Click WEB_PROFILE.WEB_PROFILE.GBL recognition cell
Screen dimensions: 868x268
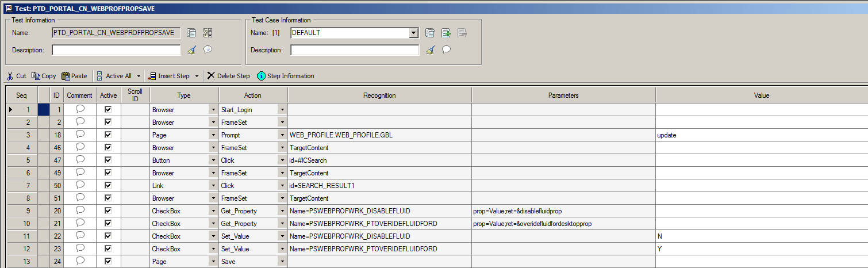click(x=379, y=135)
